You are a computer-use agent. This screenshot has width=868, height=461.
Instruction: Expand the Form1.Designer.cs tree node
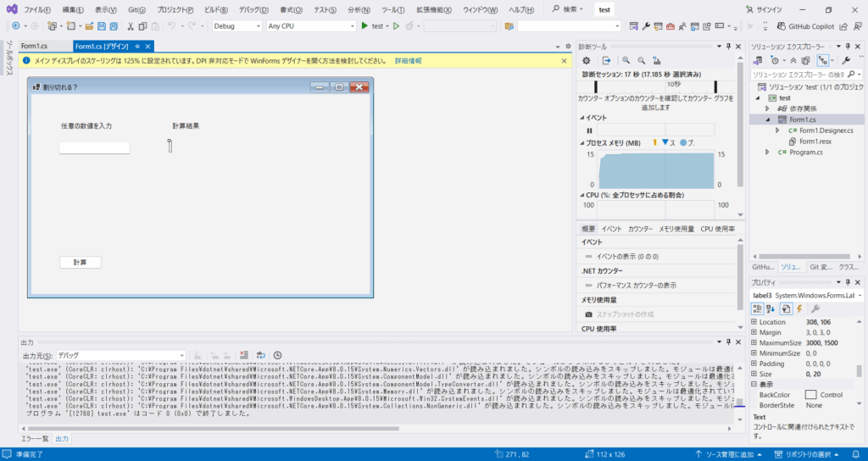[x=777, y=131]
